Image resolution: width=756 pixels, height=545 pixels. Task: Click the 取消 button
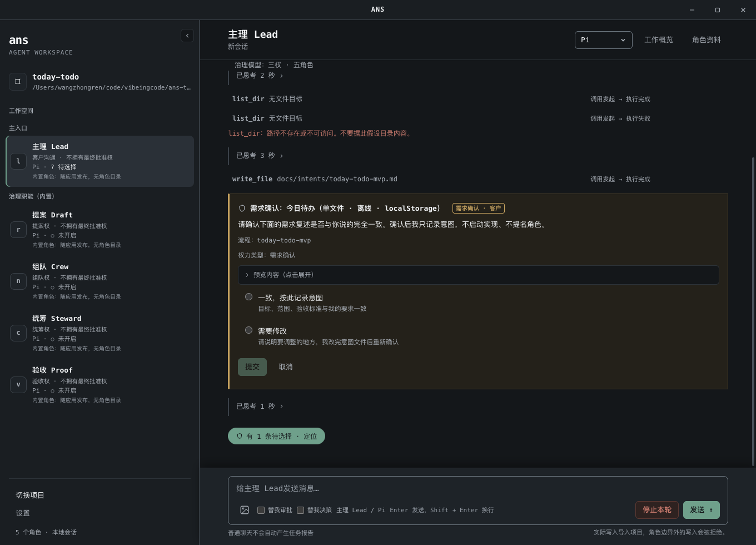click(x=286, y=367)
